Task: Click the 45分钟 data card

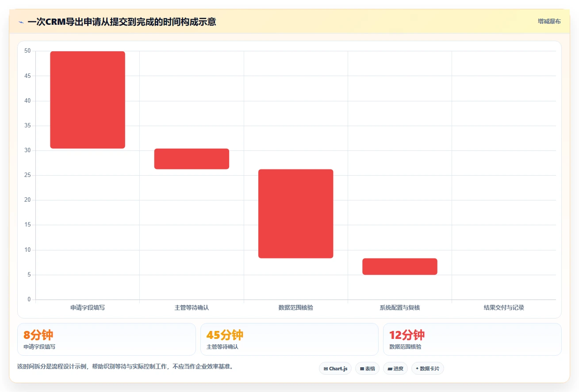Action: coord(289,339)
